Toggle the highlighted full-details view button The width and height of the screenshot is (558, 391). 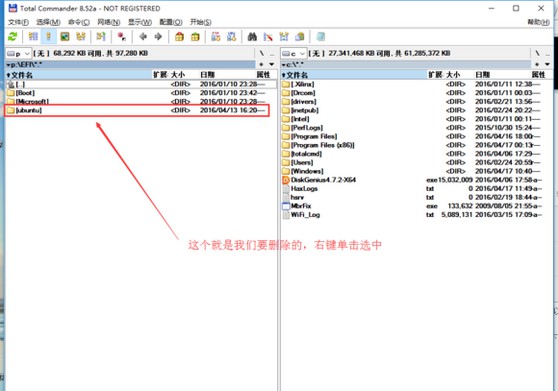49,36
